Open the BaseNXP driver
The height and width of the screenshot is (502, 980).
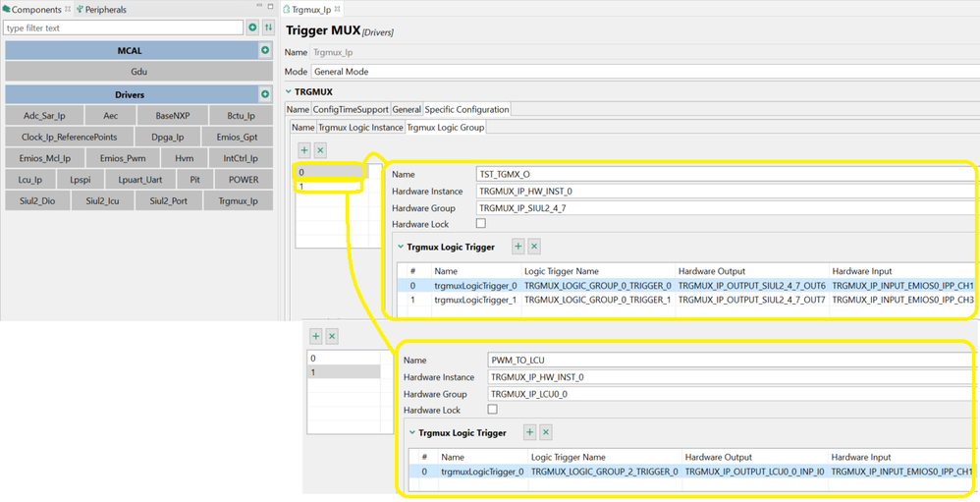coord(173,116)
